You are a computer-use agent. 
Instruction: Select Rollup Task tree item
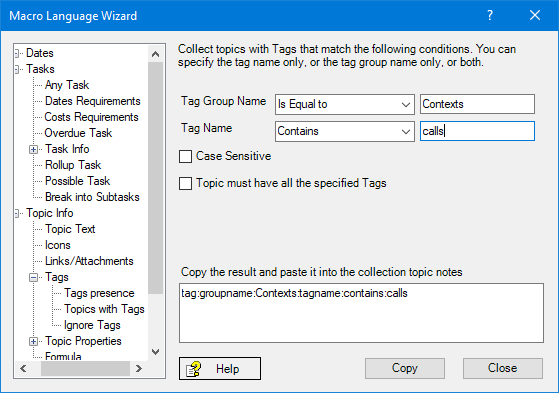pyautogui.click(x=73, y=165)
